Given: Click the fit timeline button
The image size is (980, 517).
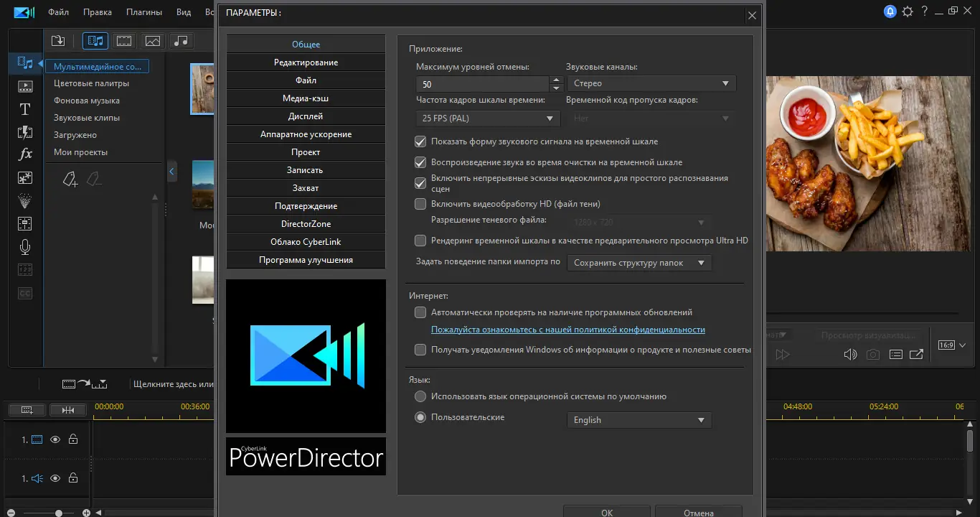Looking at the screenshot, I should click(68, 409).
